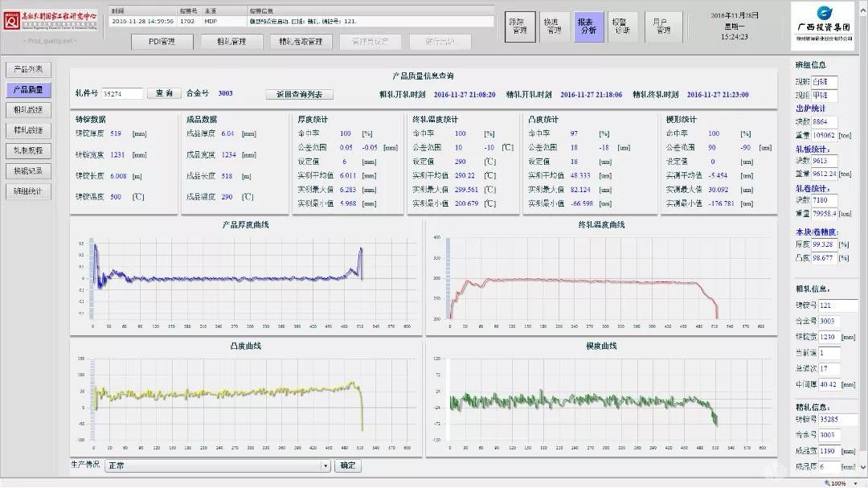Click the 铸锭宽 field showing 1230
This screenshot has width=868, height=488.
(829, 337)
